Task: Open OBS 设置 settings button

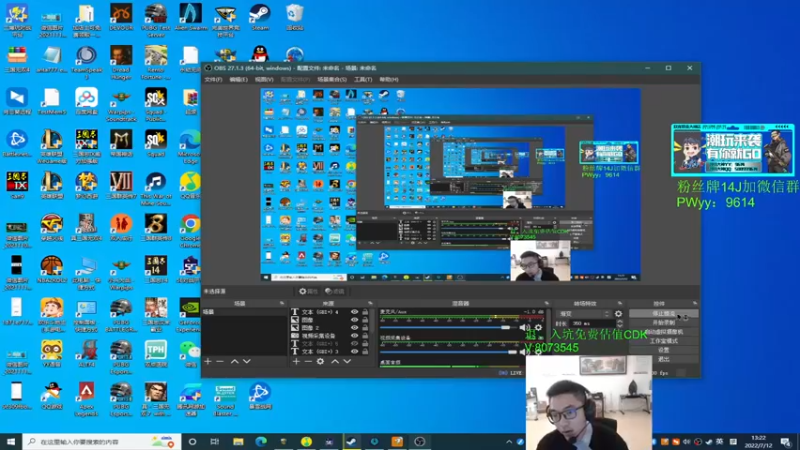Action: [x=663, y=350]
